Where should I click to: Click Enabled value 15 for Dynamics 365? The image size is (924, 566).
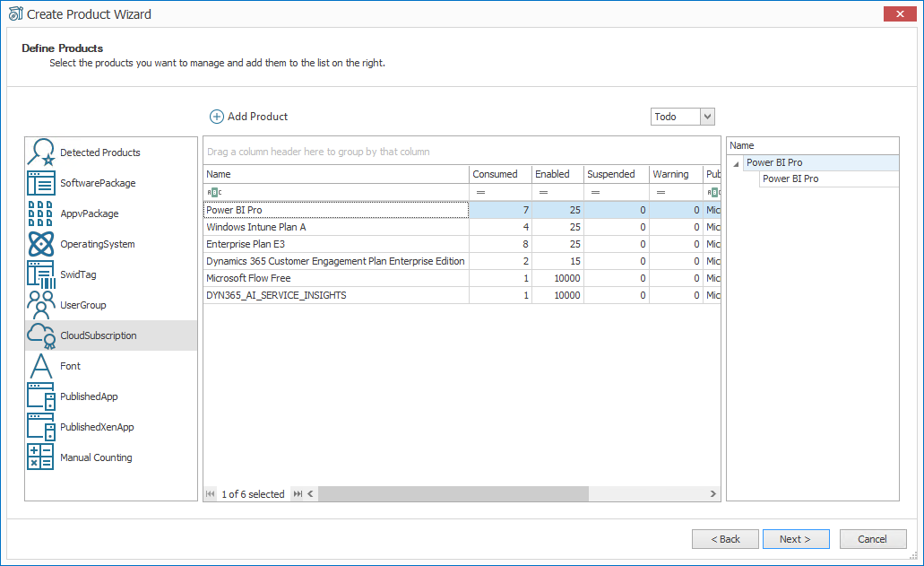[558, 261]
